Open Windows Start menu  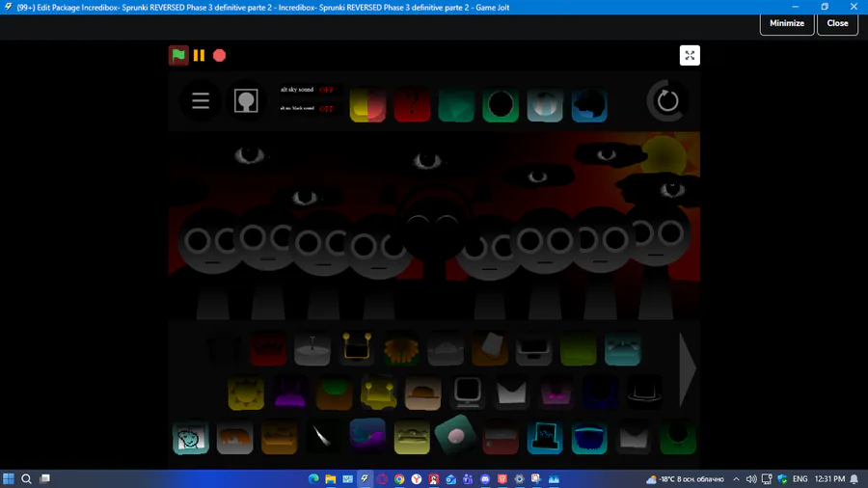tap(9, 478)
